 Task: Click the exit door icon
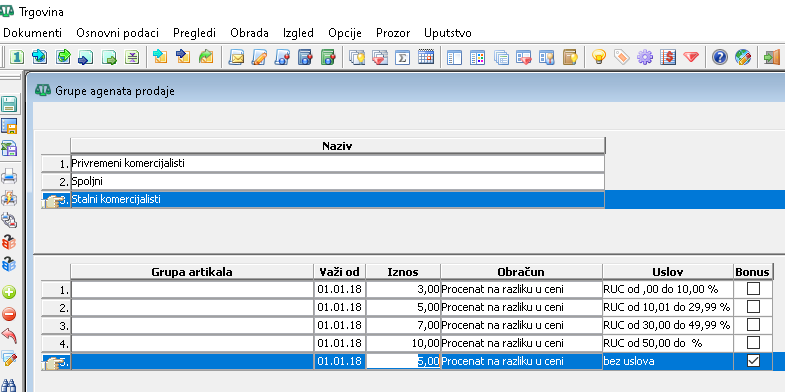pos(771,57)
